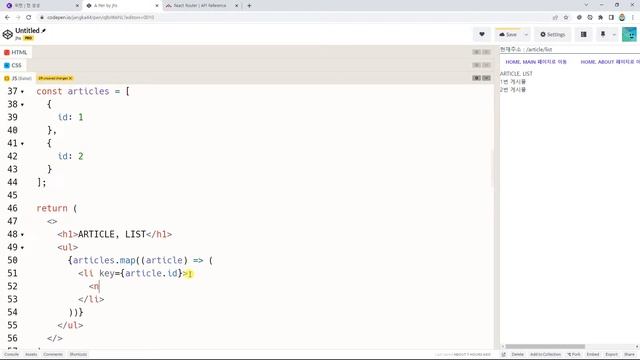Open JS editor dropdown menu icon

[486, 78]
